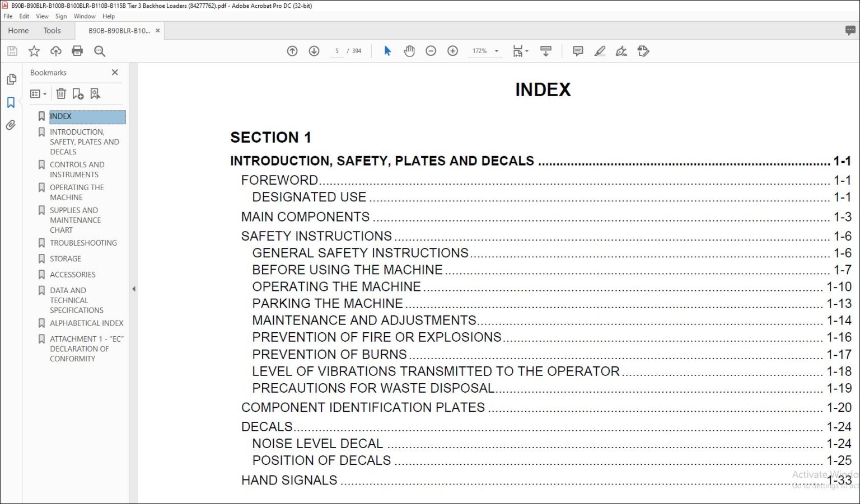Open the comments chat bubble icon
This screenshot has width=860, height=504.
[850, 30]
